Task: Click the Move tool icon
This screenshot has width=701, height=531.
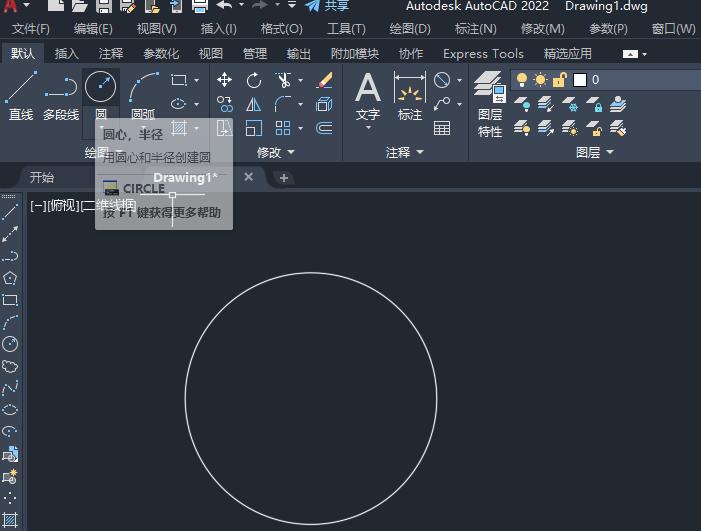Action: (224, 80)
